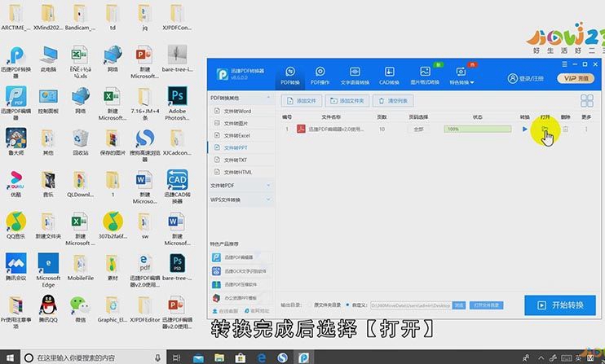The width and height of the screenshot is (605, 364).
Task: Open recommended 办公资源PPT模板
Action: pyautogui.click(x=241, y=298)
